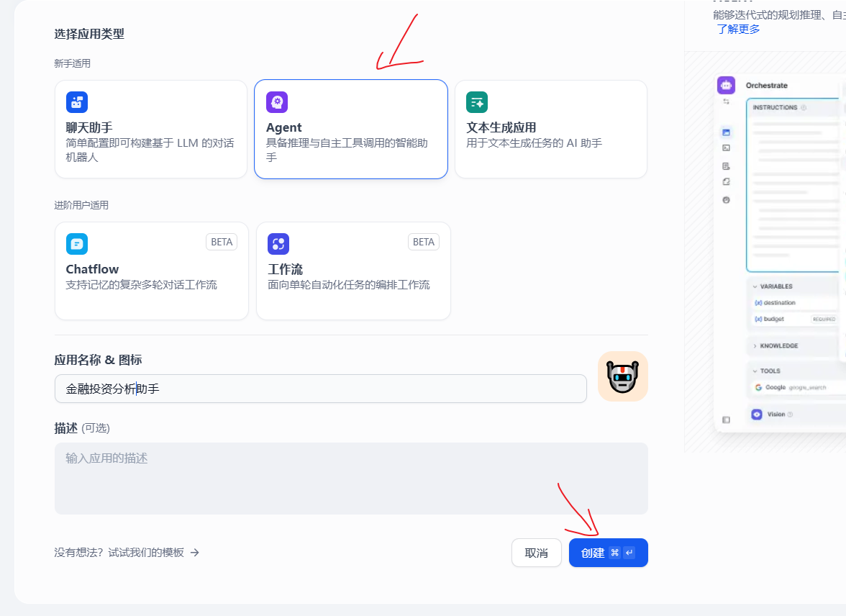846x616 pixels.
Task: Click the Orchestrate purple robot icon in preview
Action: 726,86
